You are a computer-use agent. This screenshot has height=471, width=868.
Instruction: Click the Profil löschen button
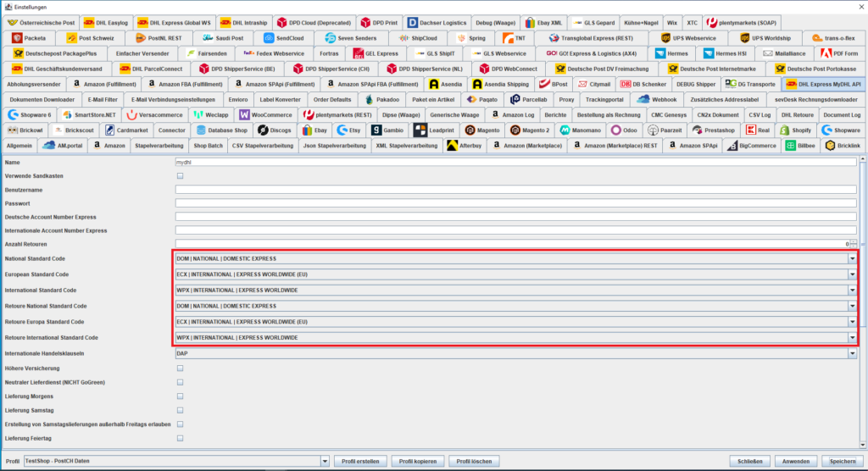[474, 461]
